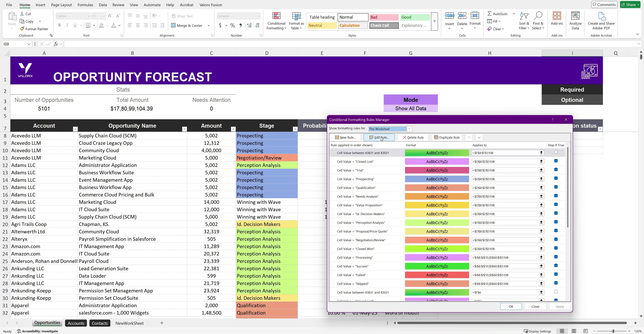Click Delete Rule button

pos(413,137)
